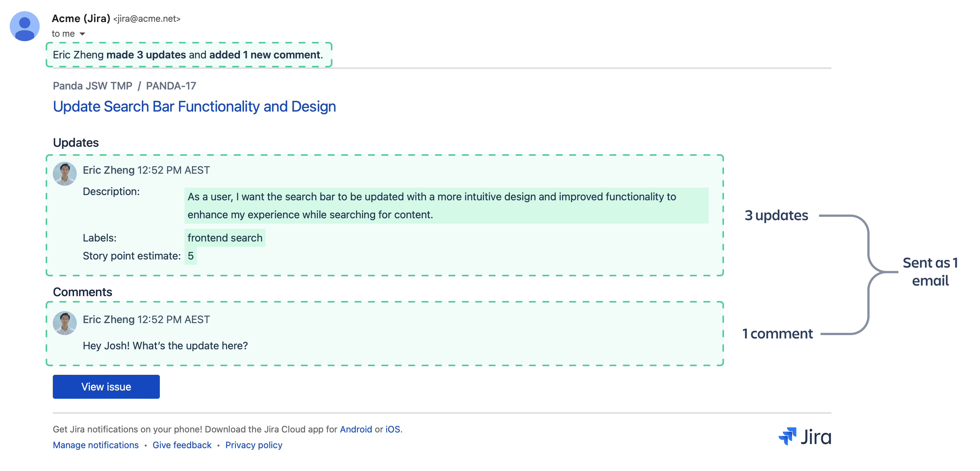Screen dimensions: 980x471
Task: Click Eric Zheng's name in the Updates entry
Action: tap(108, 170)
